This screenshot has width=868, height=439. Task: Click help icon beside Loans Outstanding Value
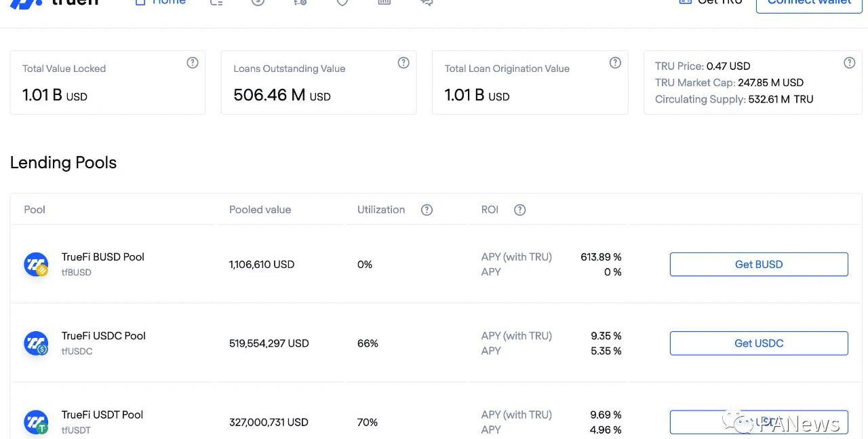(403, 63)
